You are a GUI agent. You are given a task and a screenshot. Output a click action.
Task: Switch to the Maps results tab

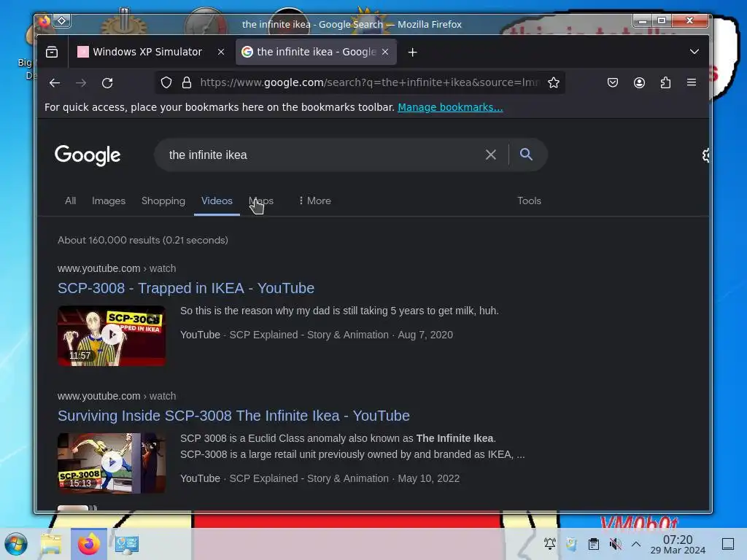(x=261, y=201)
